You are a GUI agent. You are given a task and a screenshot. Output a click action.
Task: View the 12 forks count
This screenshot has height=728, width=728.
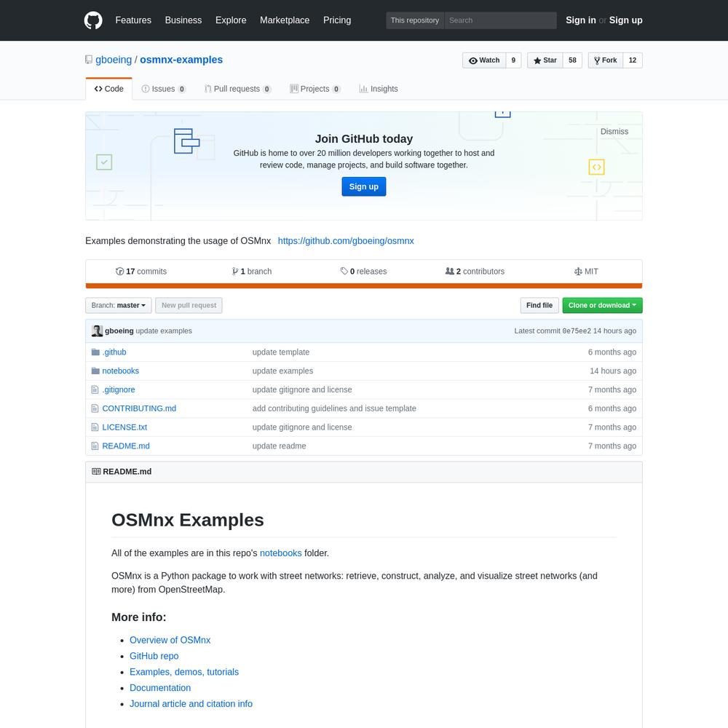(x=633, y=60)
